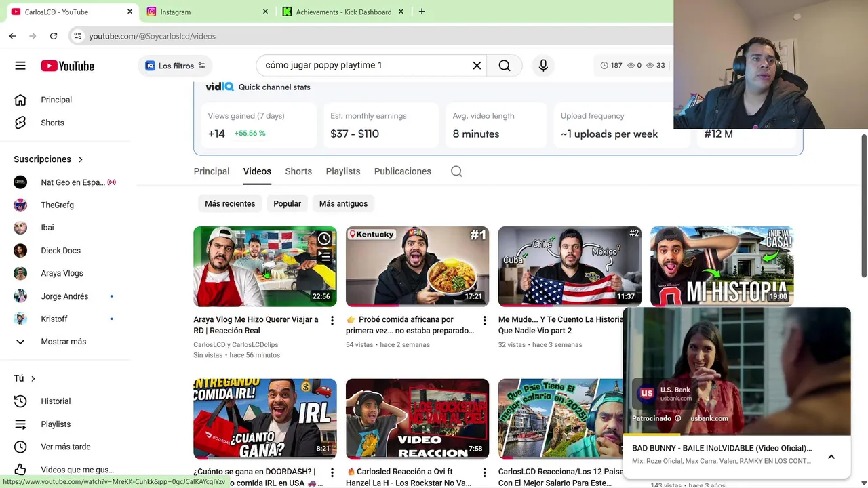Click the YouTube logo
This screenshot has height=488, width=868.
(67, 66)
